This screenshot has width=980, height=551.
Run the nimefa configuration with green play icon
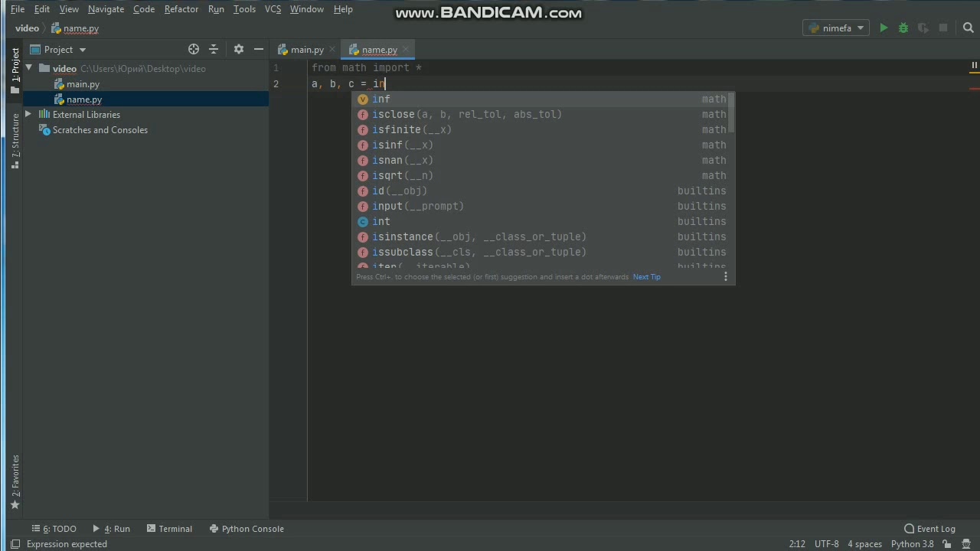coord(884,28)
